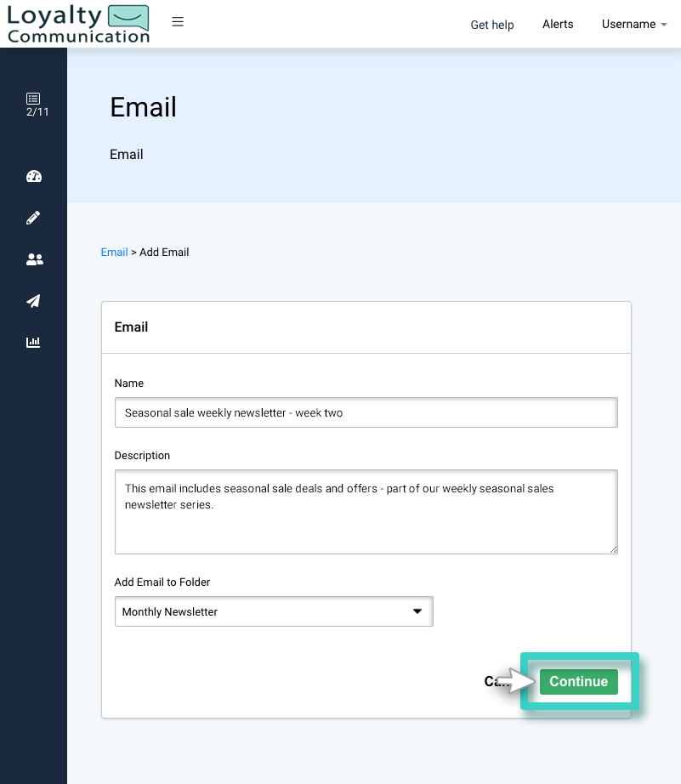Click the Loyalty Communication envelope logo
This screenshot has width=681, height=784.
pyautogui.click(x=77, y=23)
